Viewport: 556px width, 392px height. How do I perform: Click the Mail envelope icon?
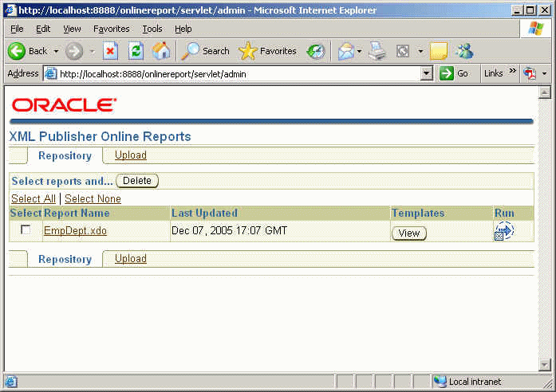tap(346, 51)
